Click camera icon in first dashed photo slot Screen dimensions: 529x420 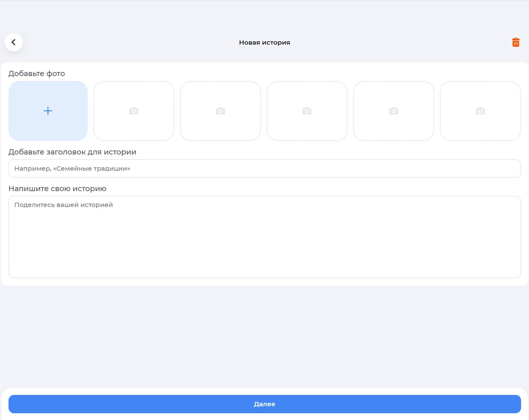[x=134, y=111]
